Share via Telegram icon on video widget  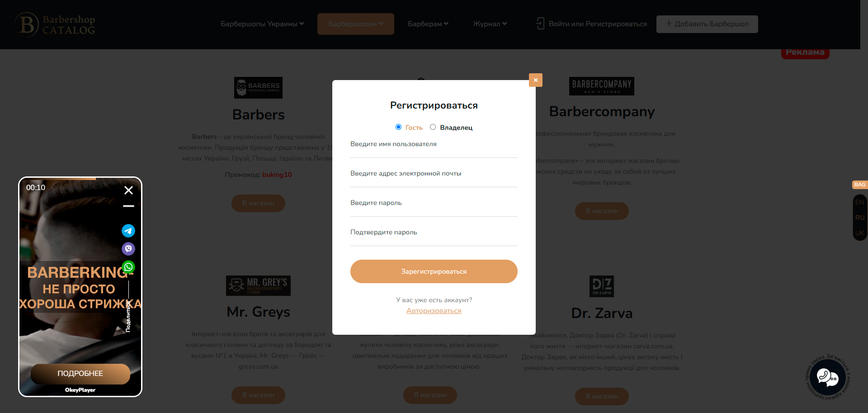coord(128,231)
